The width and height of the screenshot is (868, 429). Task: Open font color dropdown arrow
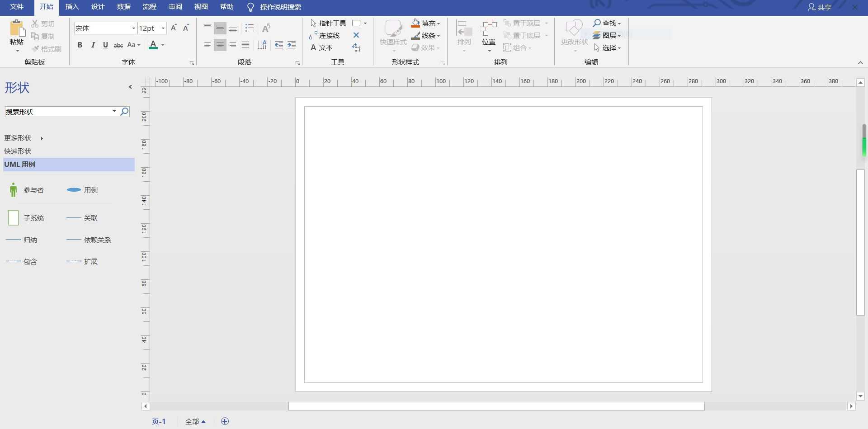coord(163,45)
